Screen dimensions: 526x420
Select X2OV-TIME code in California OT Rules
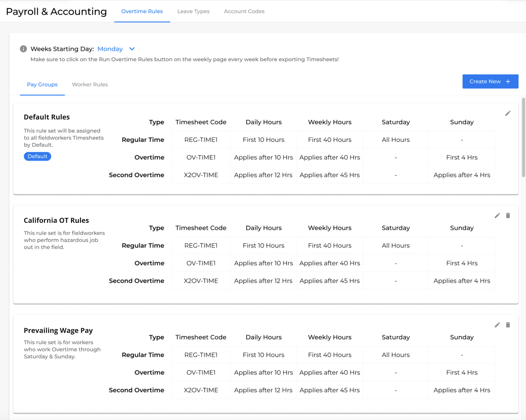coord(201,281)
